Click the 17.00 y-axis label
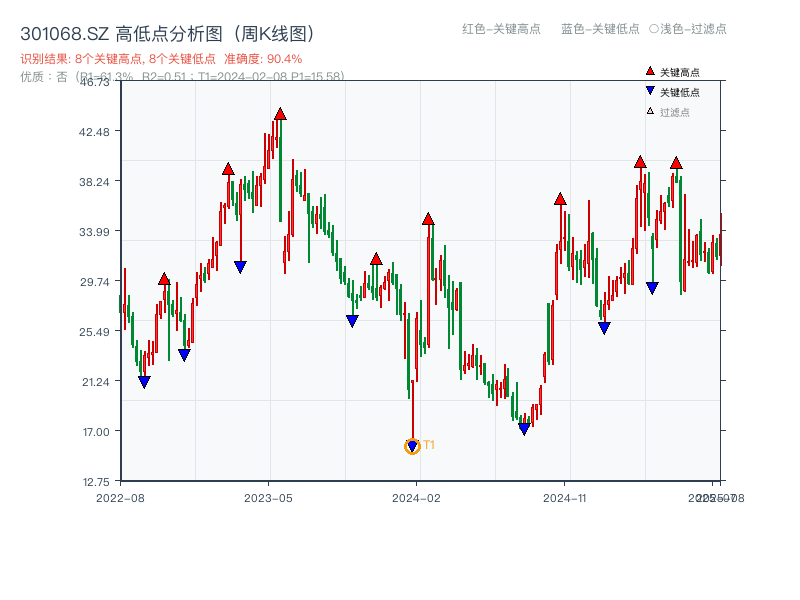The image size is (800, 600). coord(96,432)
